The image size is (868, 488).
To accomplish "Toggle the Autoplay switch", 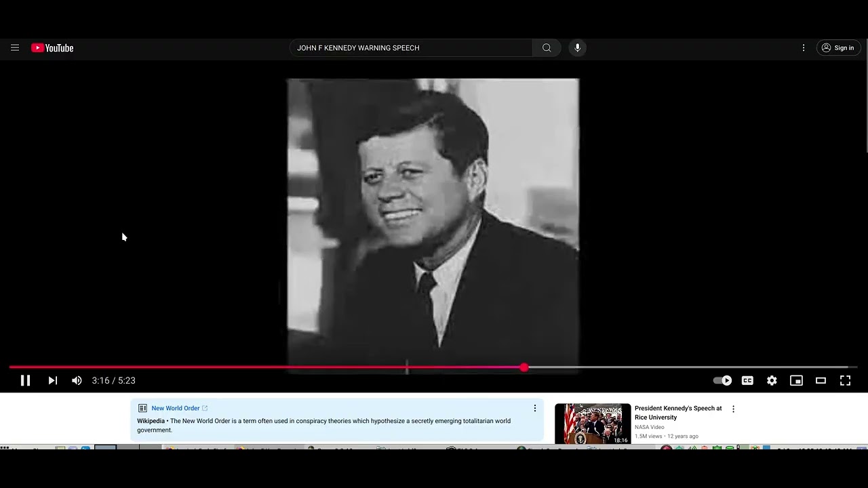I will point(723,380).
